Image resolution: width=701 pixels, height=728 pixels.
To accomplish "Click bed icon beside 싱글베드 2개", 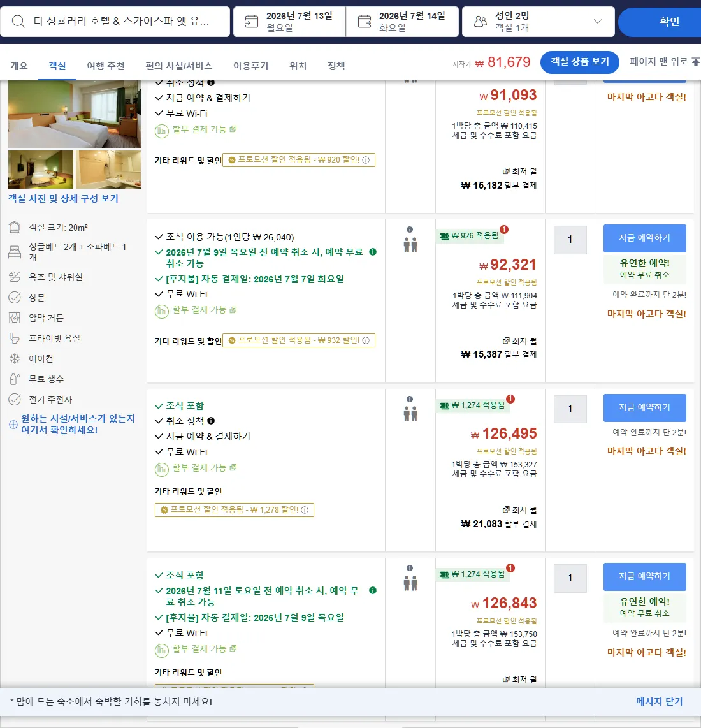I will point(15,252).
